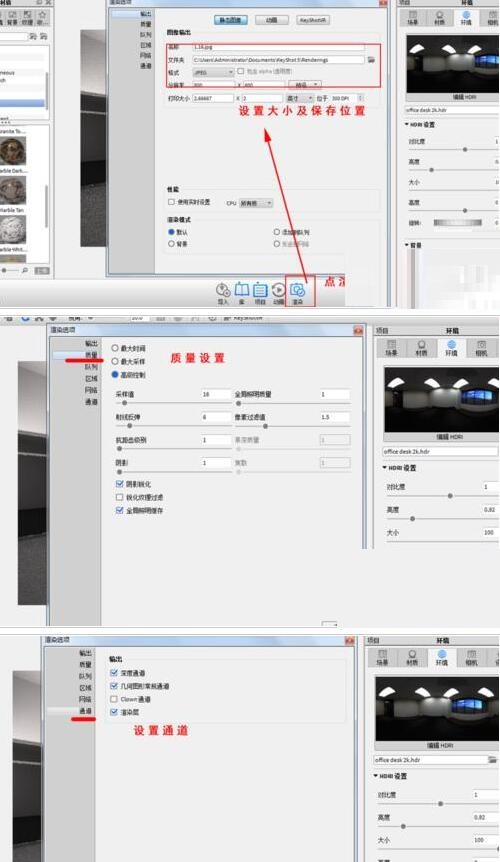The image size is (500, 862).
Task: Open the 库 (Library) toolbar icon
Action: tap(242, 290)
